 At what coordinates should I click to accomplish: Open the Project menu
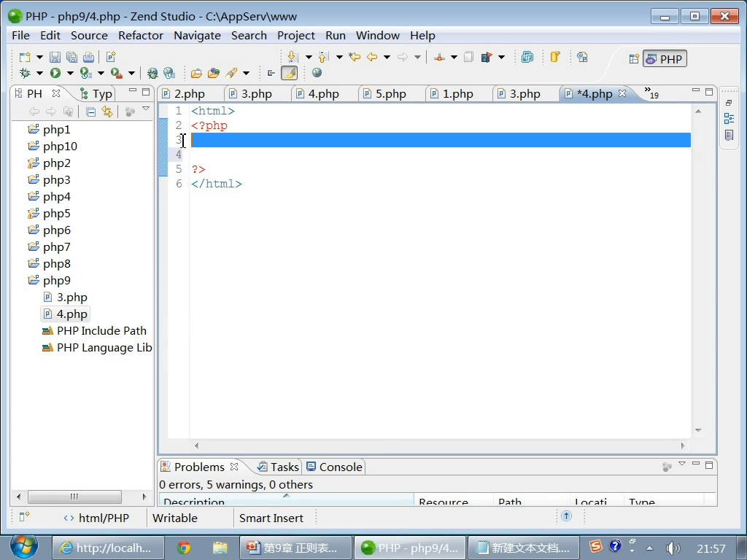[x=296, y=36]
